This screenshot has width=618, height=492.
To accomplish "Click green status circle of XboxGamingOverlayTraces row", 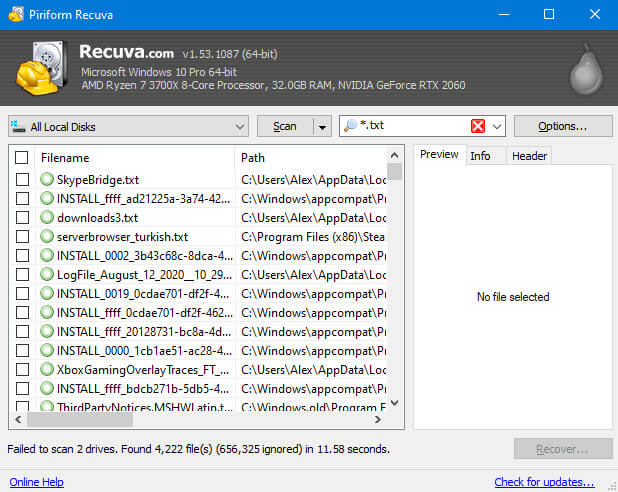I will click(x=47, y=369).
